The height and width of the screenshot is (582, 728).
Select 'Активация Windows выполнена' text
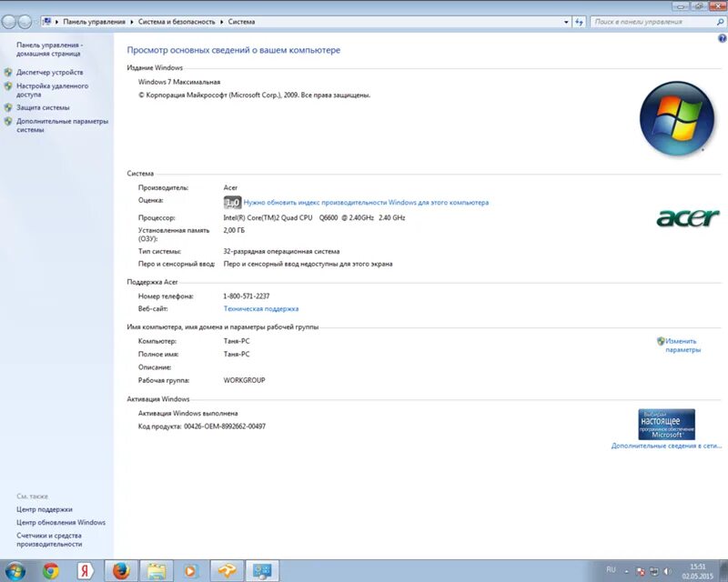tap(188, 413)
